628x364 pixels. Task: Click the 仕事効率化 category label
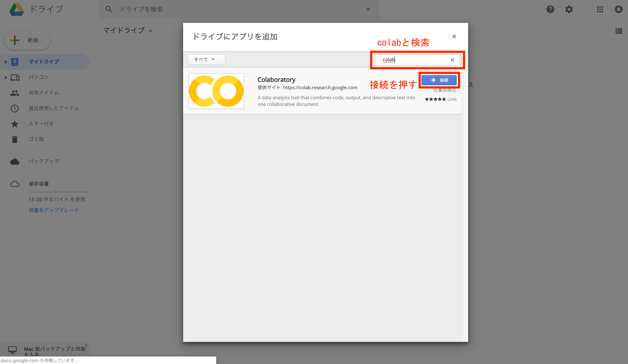[x=445, y=90]
